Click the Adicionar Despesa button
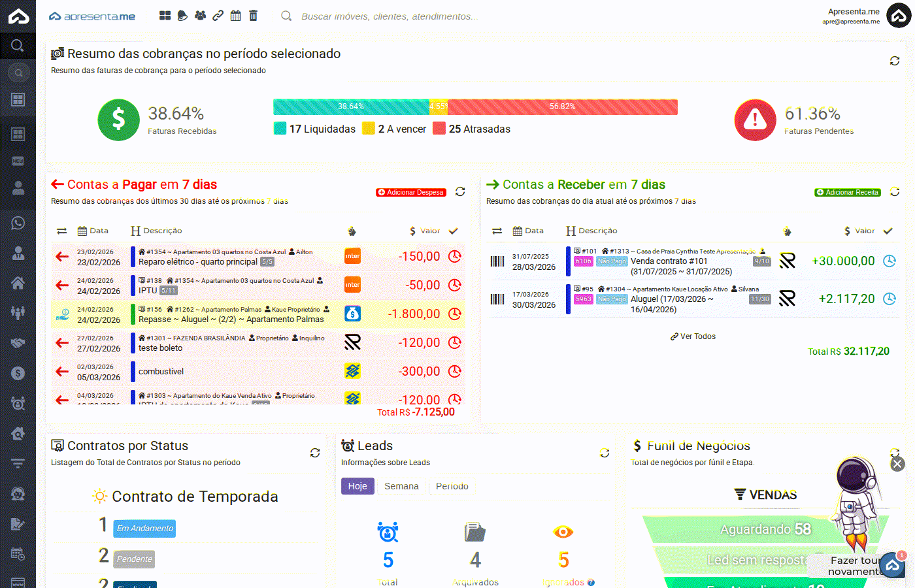Image resolution: width=915 pixels, height=588 pixels. 411,192
